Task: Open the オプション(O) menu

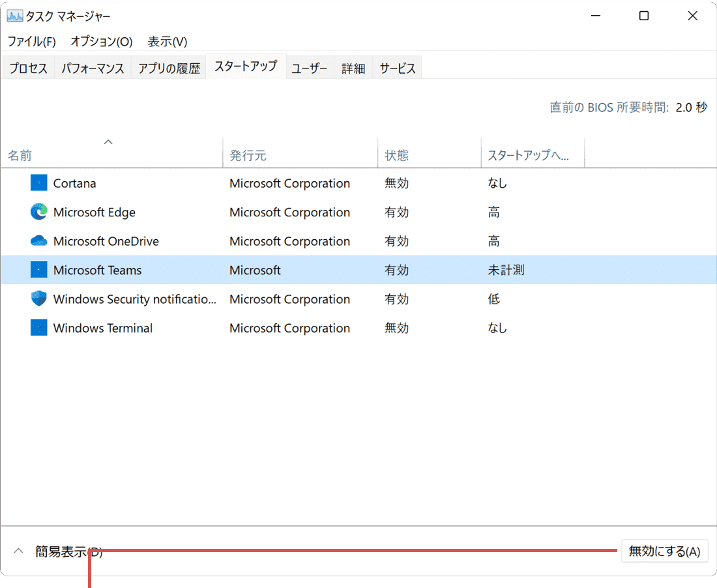Action: [x=102, y=42]
